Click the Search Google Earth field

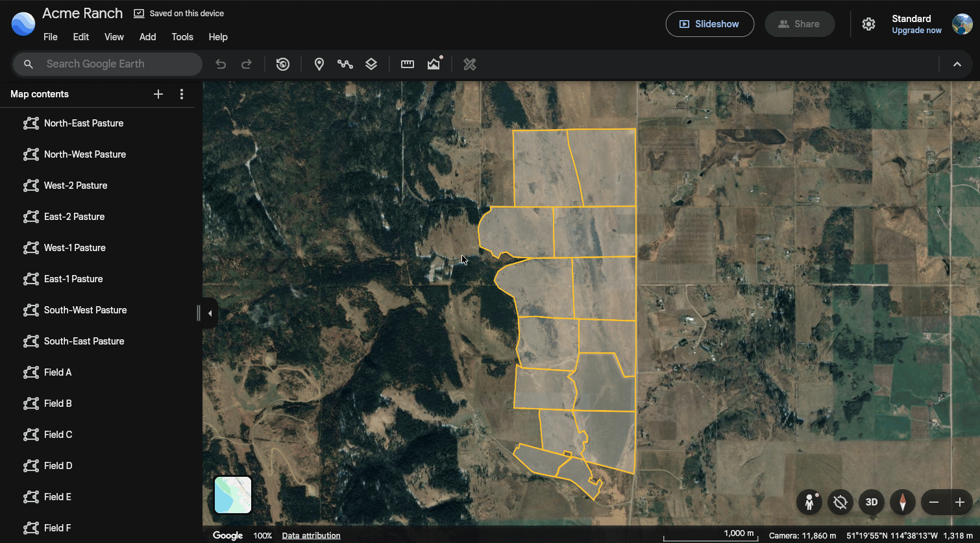point(108,64)
